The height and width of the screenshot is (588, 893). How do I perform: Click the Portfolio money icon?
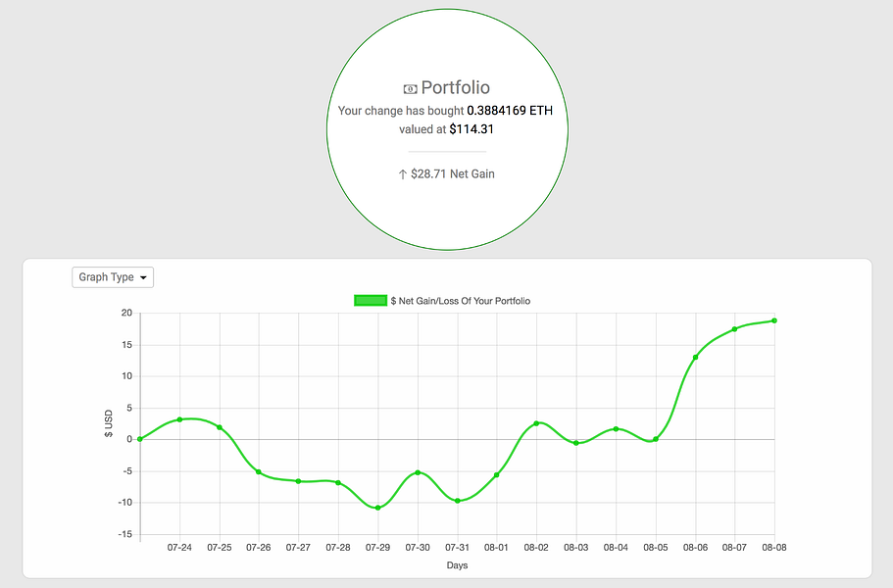pyautogui.click(x=410, y=89)
